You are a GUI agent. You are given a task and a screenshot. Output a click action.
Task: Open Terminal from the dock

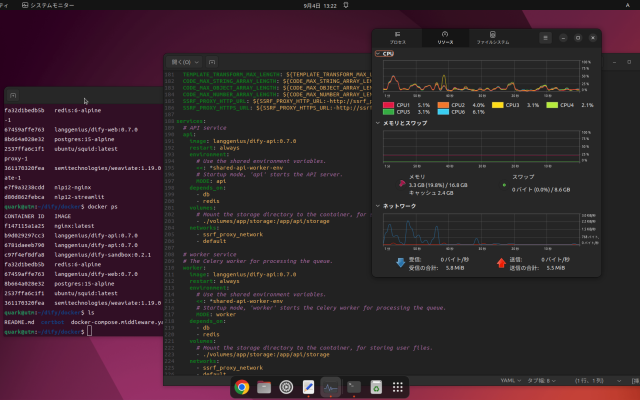pos(353,386)
